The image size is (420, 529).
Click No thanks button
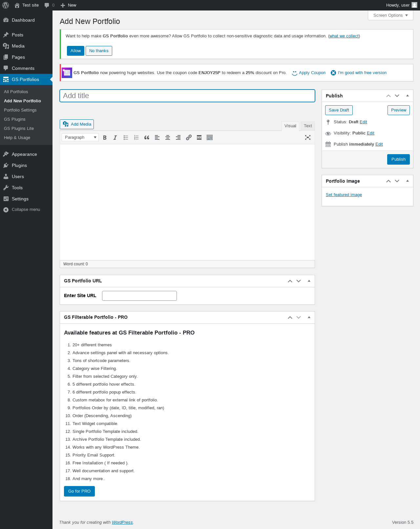pyautogui.click(x=99, y=51)
